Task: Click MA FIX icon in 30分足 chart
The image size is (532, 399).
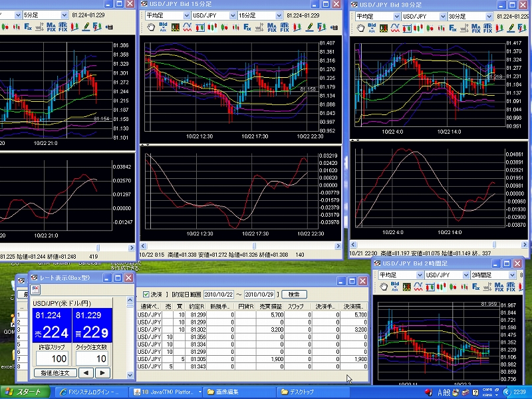Action: coord(475,28)
